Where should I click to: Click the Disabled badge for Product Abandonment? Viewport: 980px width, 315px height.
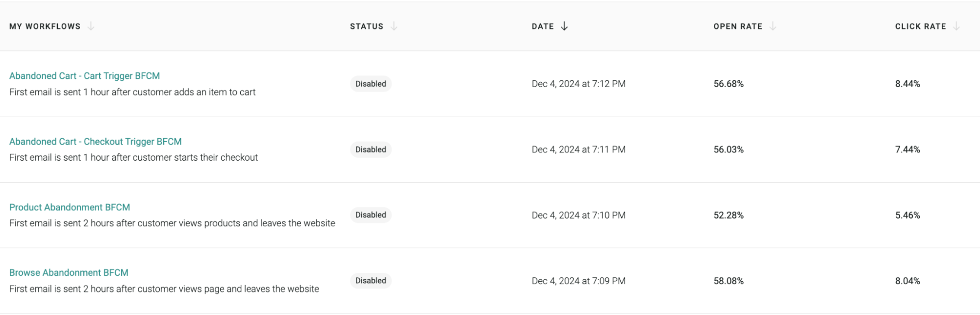pos(371,215)
